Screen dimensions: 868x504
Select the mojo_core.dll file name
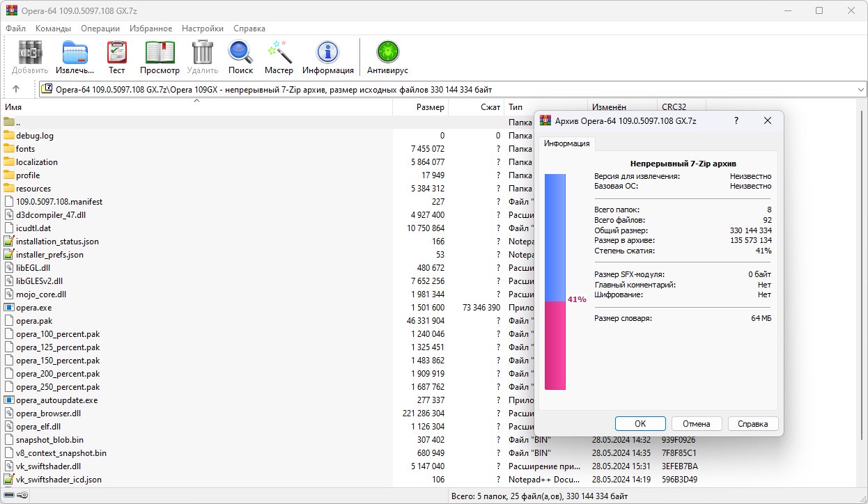[x=41, y=294]
